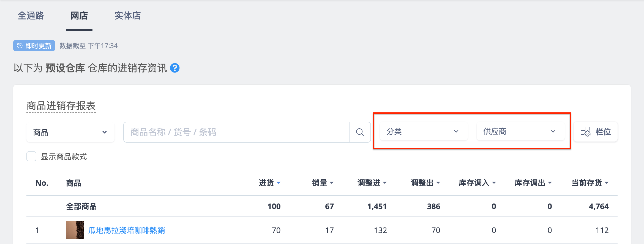This screenshot has height=244, width=644.
Task: Click the coffee product thumbnail image
Action: (x=75, y=230)
